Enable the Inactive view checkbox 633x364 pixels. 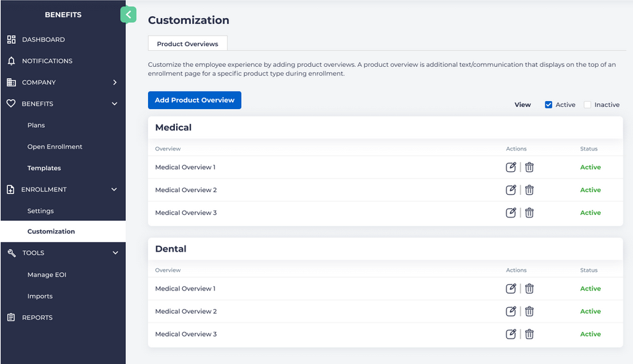point(587,105)
